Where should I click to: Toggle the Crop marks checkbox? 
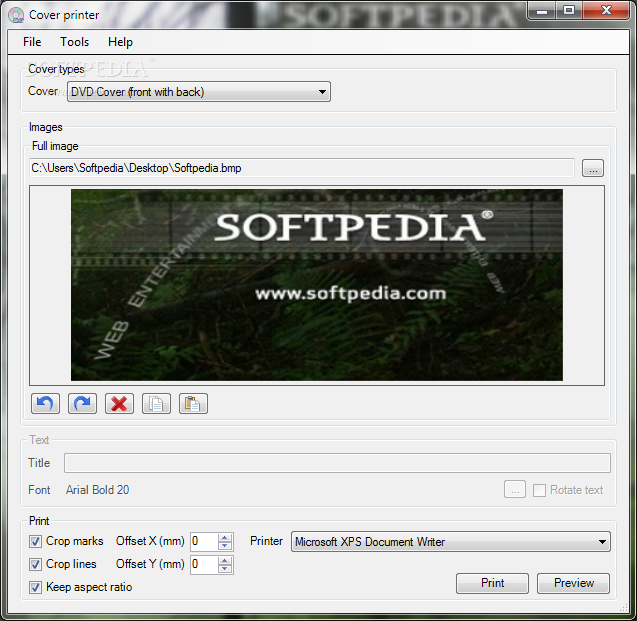coord(35,541)
